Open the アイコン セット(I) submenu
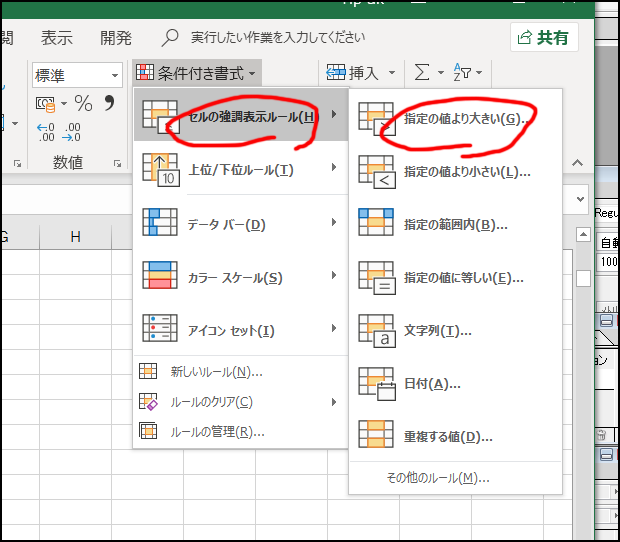Screen dimensions: 620x542 (x=240, y=329)
